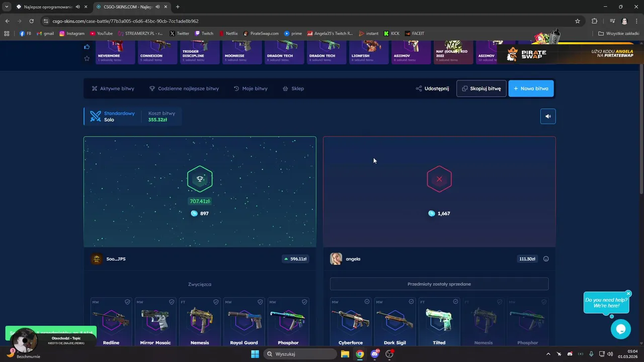This screenshot has width=644, height=362.
Task: Click the 596.11zł winner total value
Action: tap(296, 259)
